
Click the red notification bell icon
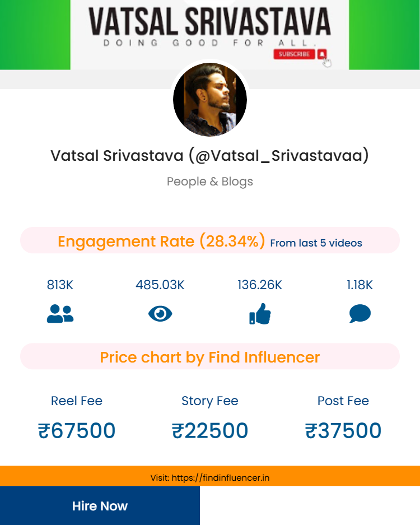click(321, 54)
